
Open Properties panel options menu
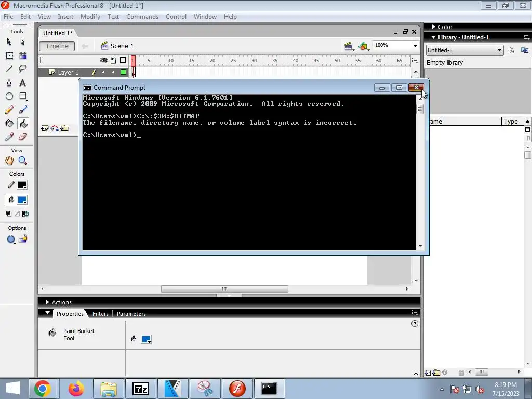click(415, 312)
